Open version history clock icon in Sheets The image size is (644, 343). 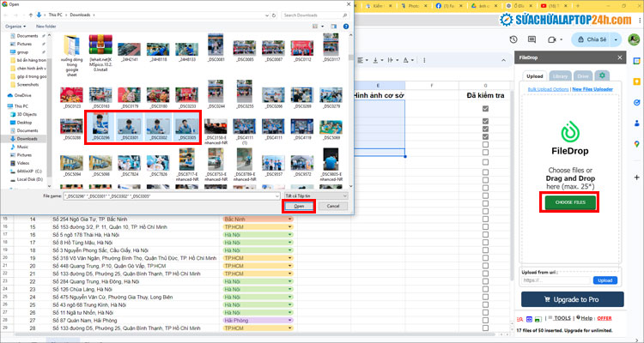pos(513,39)
